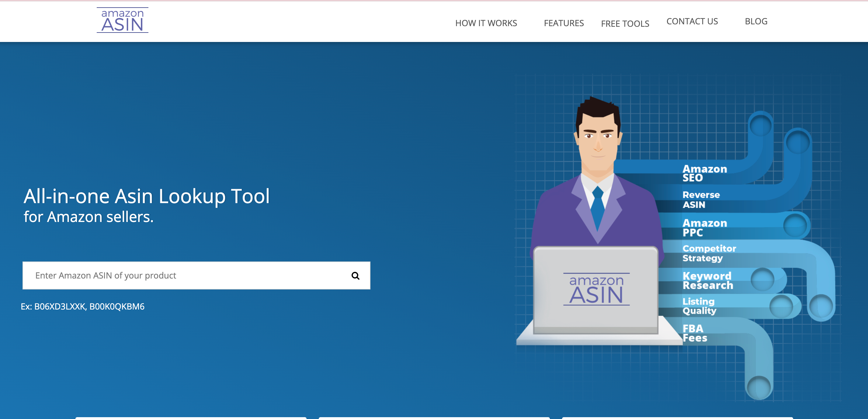Open the Free Tools menu
The width and height of the screenshot is (868, 419).
(625, 24)
